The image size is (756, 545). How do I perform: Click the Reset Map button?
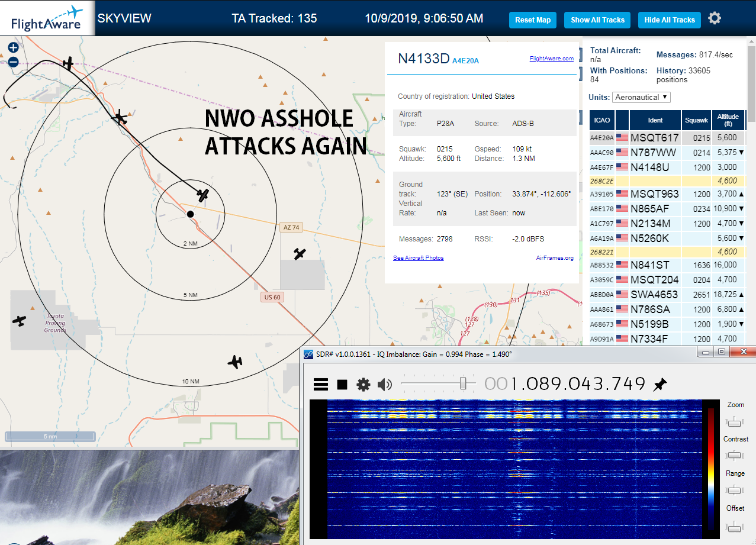533,20
